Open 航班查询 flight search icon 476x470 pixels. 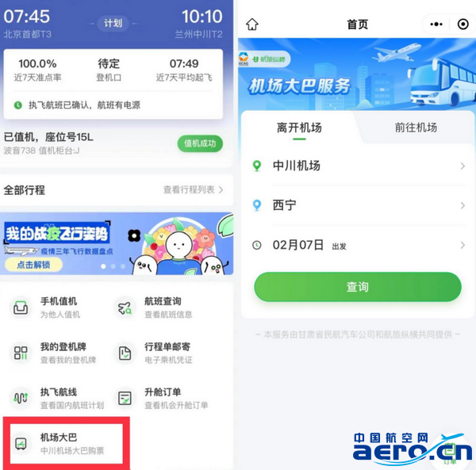coord(125,308)
